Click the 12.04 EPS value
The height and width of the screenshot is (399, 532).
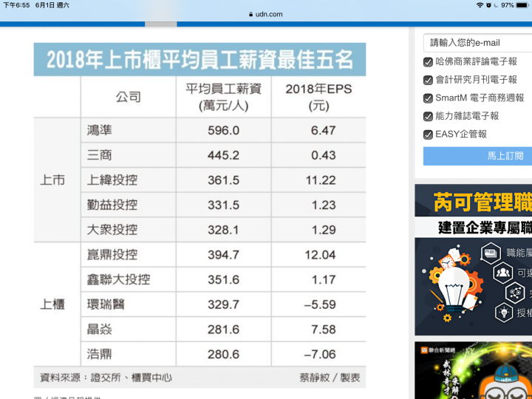[x=320, y=255]
